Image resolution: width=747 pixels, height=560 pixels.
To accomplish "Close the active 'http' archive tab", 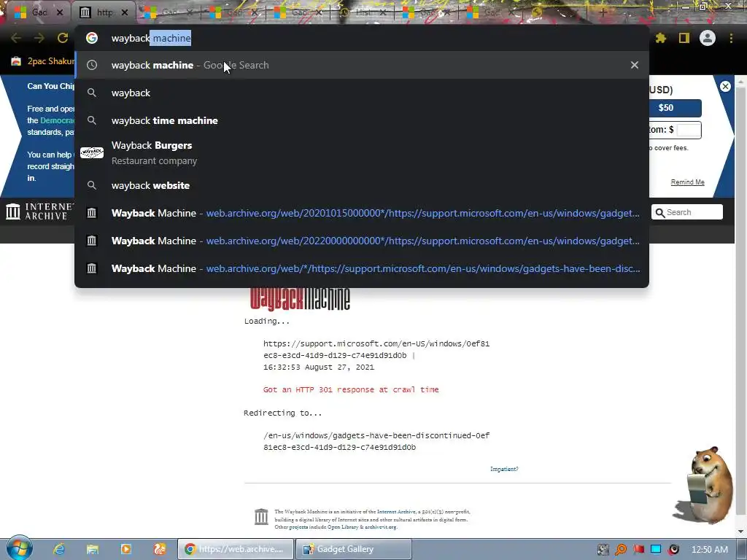I will coord(125,12).
